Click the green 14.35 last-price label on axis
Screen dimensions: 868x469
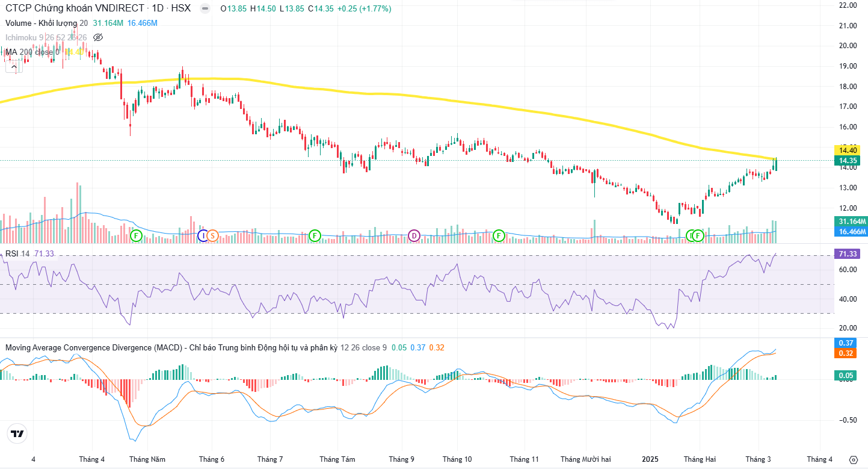pos(847,160)
